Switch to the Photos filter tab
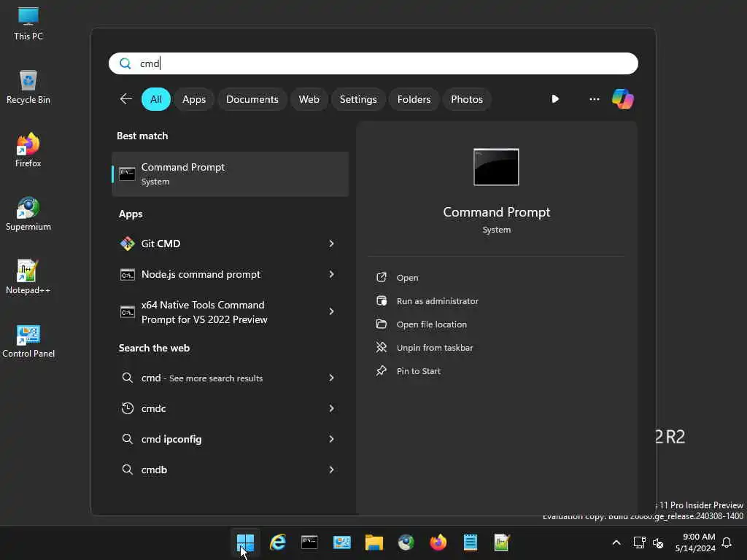Image resolution: width=747 pixels, height=560 pixels. tap(467, 99)
